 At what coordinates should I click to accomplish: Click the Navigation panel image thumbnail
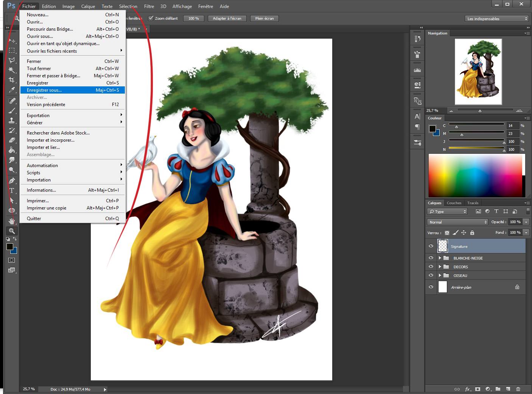pos(478,71)
